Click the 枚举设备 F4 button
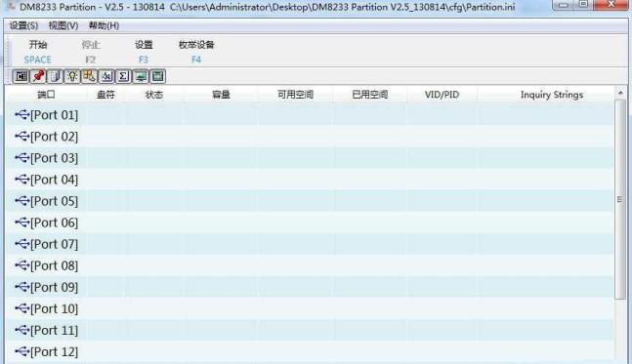 pyautogui.click(x=196, y=52)
